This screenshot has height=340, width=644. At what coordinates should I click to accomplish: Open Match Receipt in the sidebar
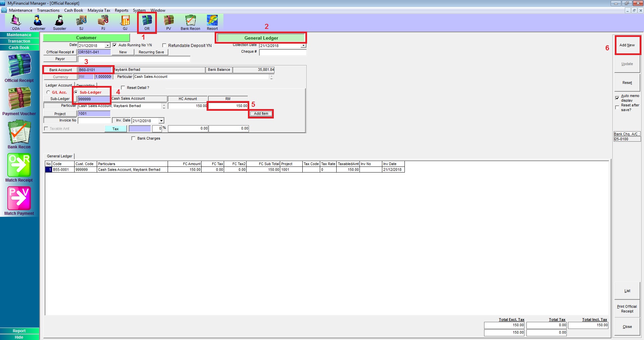click(x=19, y=167)
